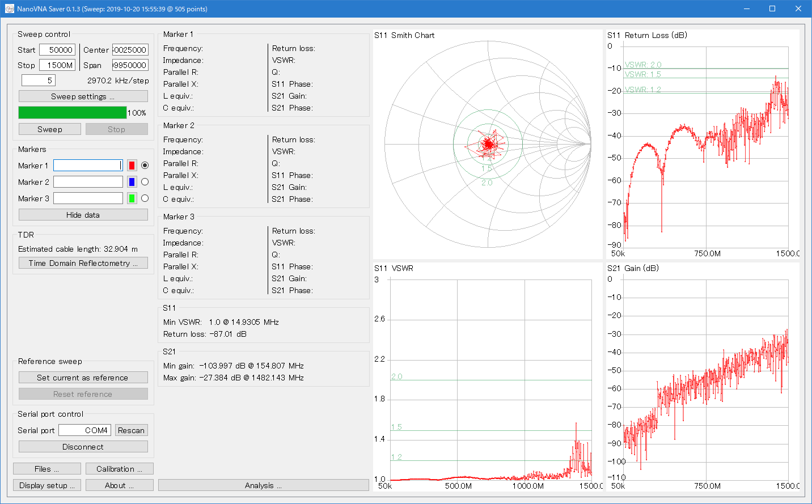The width and height of the screenshot is (812, 504).
Task: Start a new sweep with Sweep button
Action: coord(50,129)
